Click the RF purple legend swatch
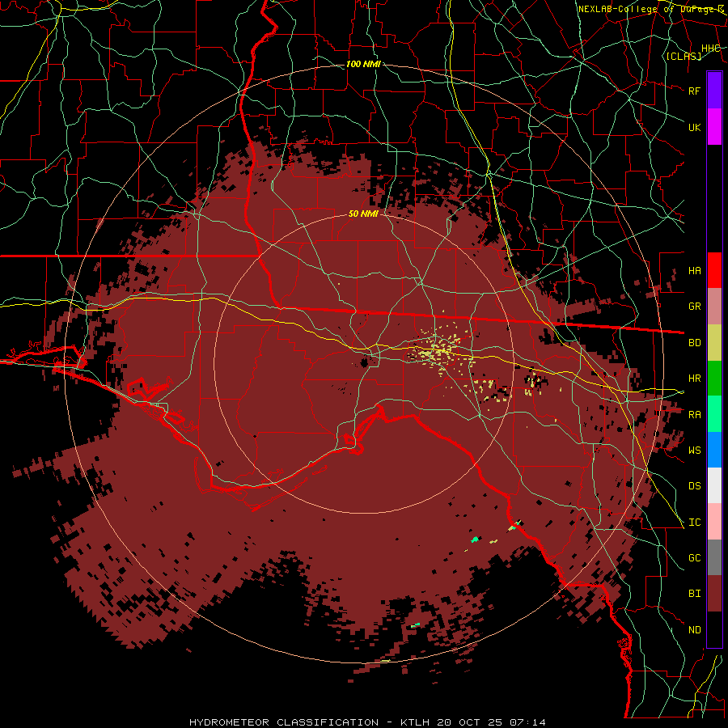This screenshot has width=728, height=728. coord(714,90)
